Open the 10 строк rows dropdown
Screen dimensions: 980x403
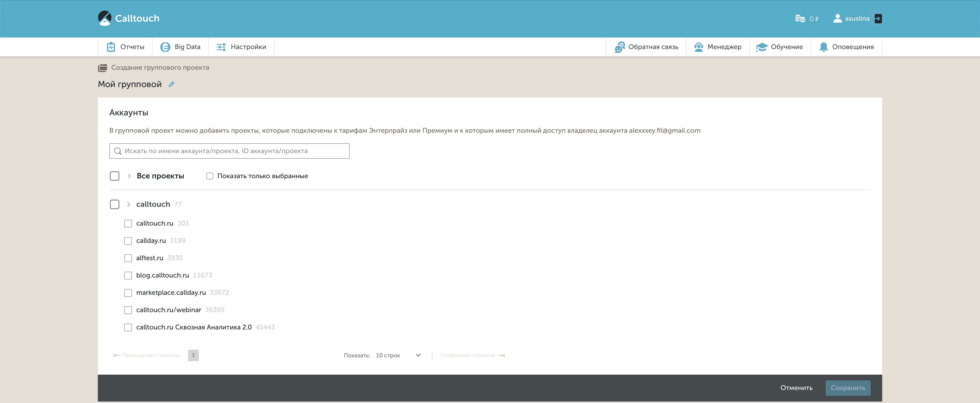point(398,355)
